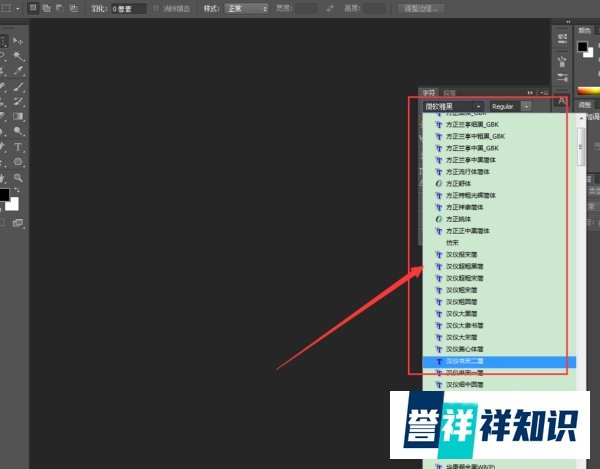Choose Intersect with Selection mode icon
The height and width of the screenshot is (469, 600).
(73, 8)
